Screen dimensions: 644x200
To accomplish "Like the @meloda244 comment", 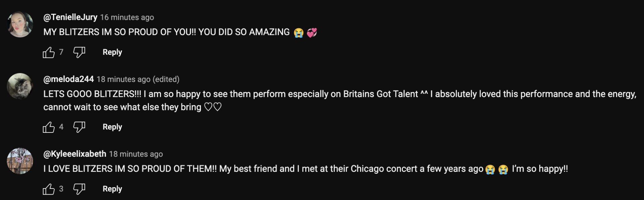I will tap(49, 127).
